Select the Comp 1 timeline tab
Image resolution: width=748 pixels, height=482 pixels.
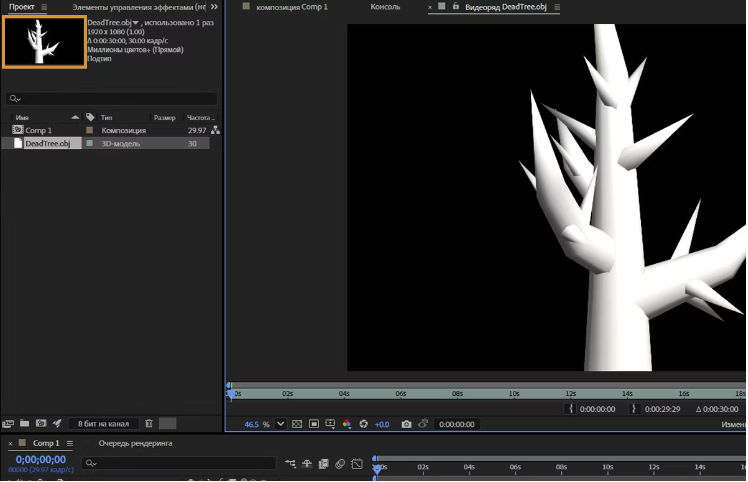pyautogui.click(x=46, y=443)
